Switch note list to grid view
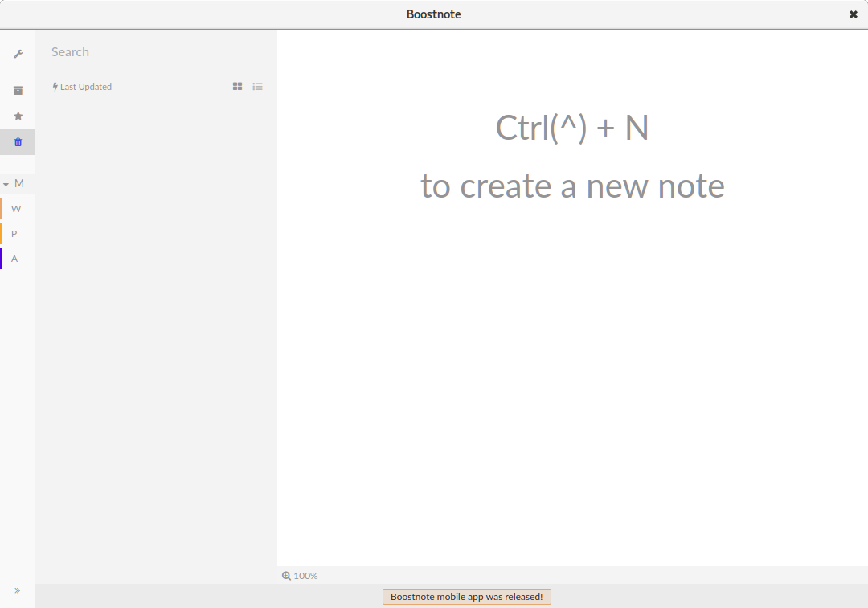 point(237,86)
